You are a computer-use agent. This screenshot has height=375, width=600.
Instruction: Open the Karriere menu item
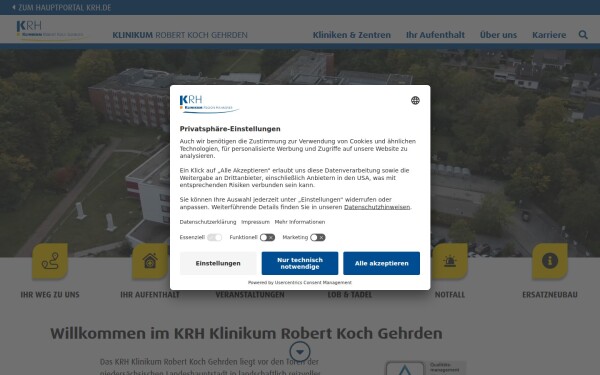(x=549, y=35)
